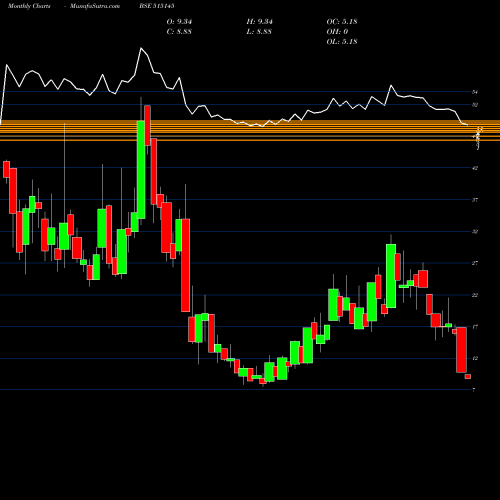The width and height of the screenshot is (500, 500).
Task: Select the "L: 8.88" low value
Action: pyautogui.click(x=259, y=32)
